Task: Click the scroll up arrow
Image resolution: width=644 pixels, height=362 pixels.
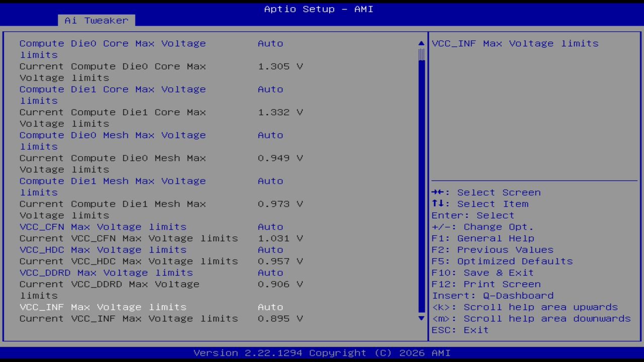Action: tap(421, 43)
